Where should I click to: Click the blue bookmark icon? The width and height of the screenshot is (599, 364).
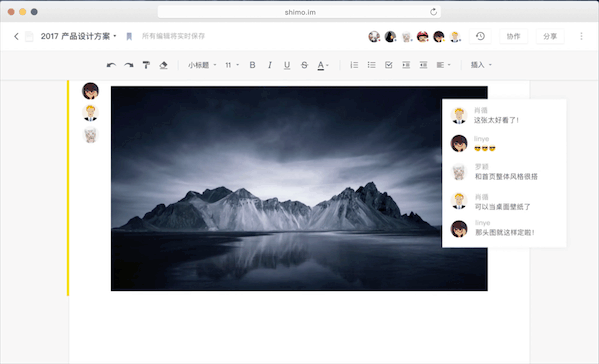coord(129,36)
